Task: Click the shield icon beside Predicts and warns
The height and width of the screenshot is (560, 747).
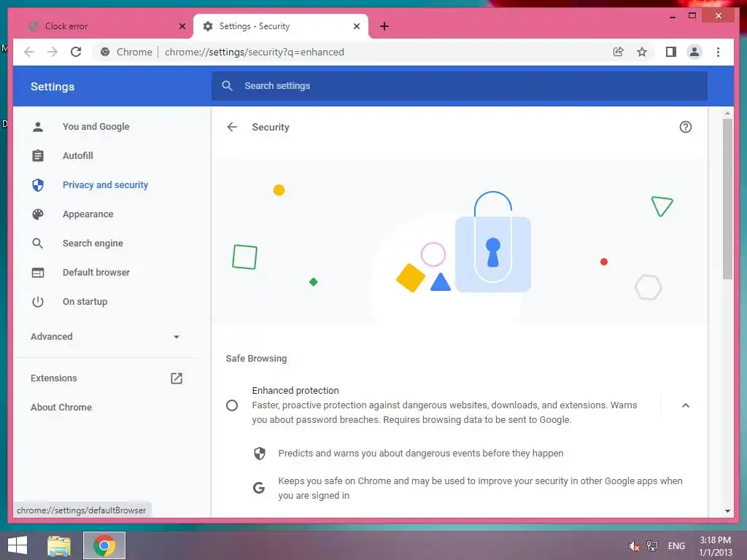Action: [259, 454]
